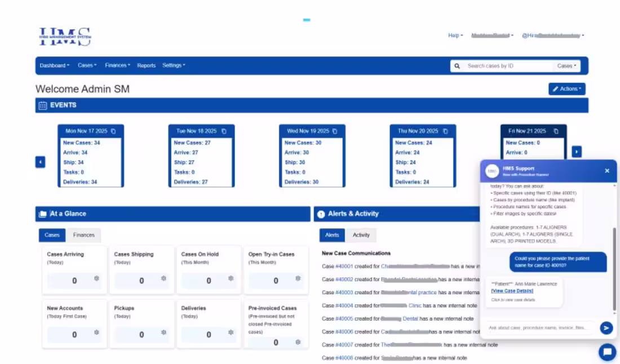Click the Welcome Admin SM heading

tap(83, 89)
